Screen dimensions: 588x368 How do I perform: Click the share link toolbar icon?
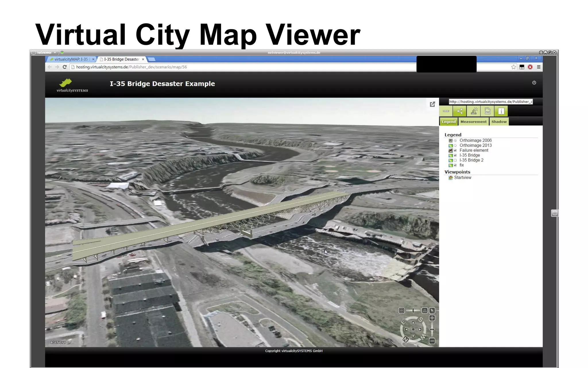coord(460,111)
